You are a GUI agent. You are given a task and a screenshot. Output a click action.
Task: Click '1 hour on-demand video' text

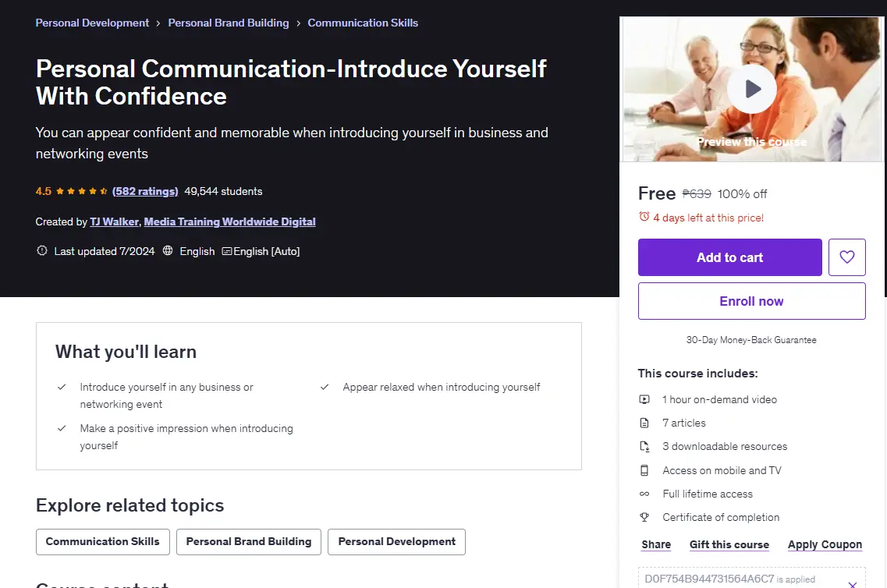(719, 399)
